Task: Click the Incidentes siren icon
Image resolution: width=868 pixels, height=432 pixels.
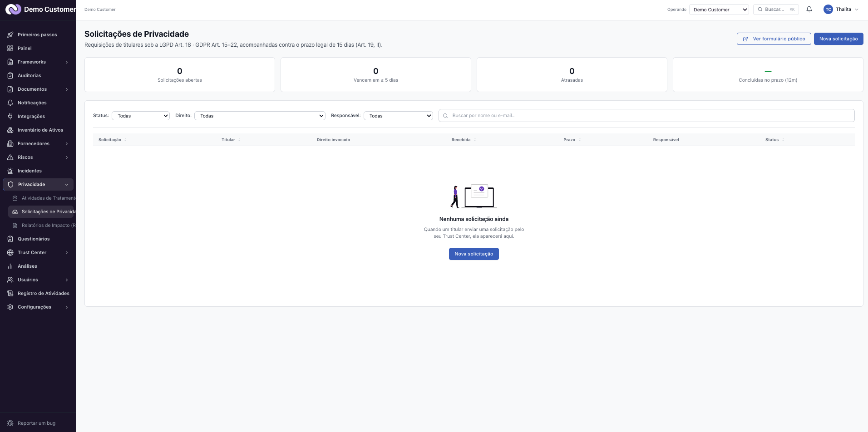Action: [10, 171]
